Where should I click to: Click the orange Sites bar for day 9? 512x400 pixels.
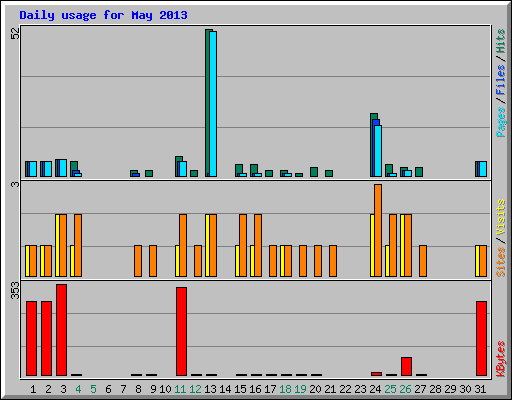[x=153, y=261]
